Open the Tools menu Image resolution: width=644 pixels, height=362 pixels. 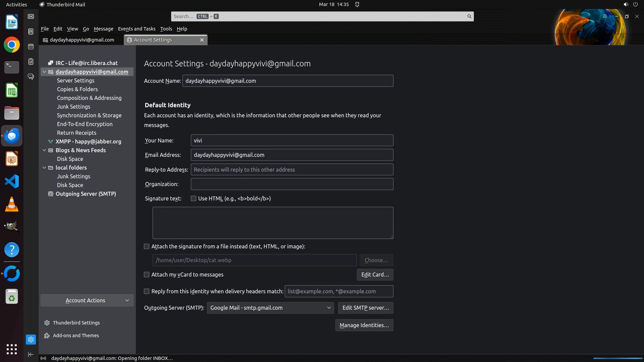(x=166, y=29)
